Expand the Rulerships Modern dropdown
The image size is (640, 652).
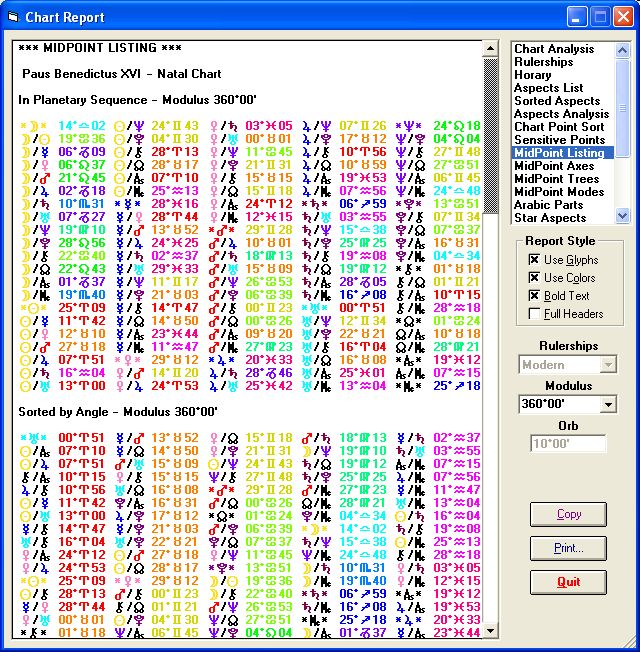(x=608, y=366)
